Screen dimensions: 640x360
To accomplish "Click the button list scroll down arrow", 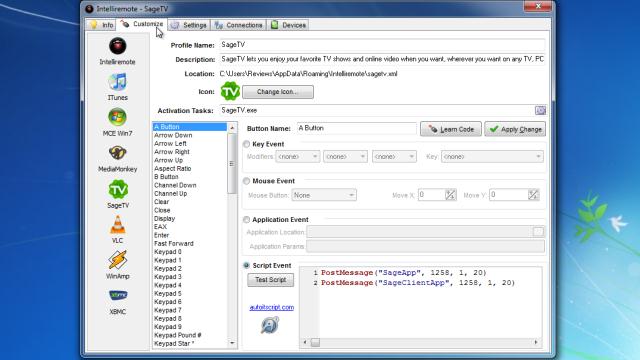I will (x=232, y=343).
